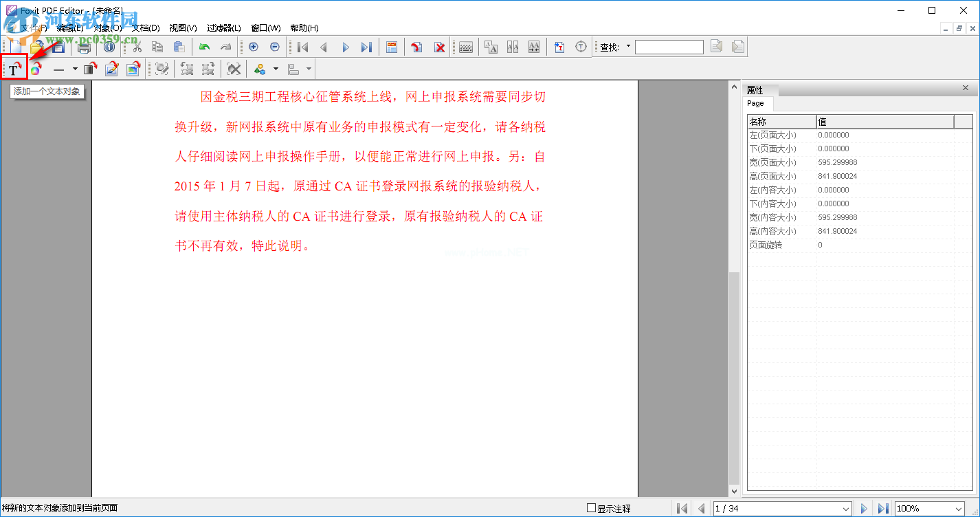This screenshot has width=980, height=517.
Task: Click the keyboard icon in toolbar
Action: point(466,47)
